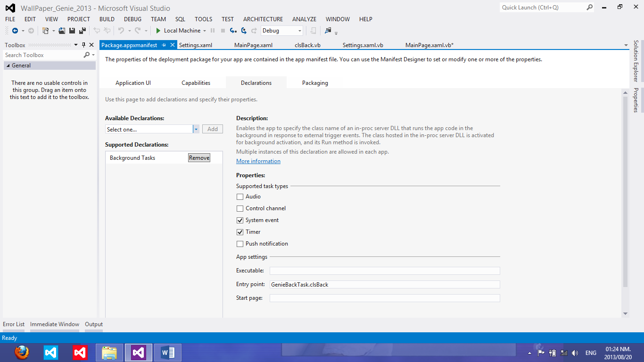Click the Break All pause icon

coord(213,31)
